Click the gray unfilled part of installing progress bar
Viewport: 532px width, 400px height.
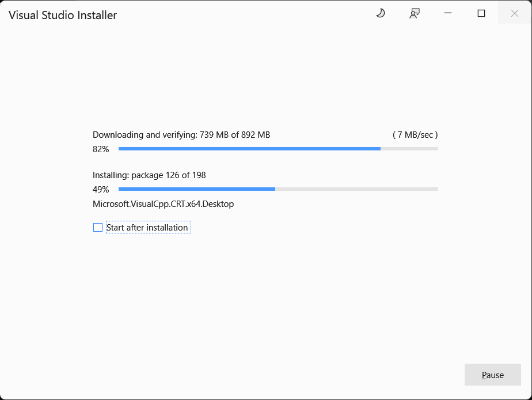tap(356, 189)
